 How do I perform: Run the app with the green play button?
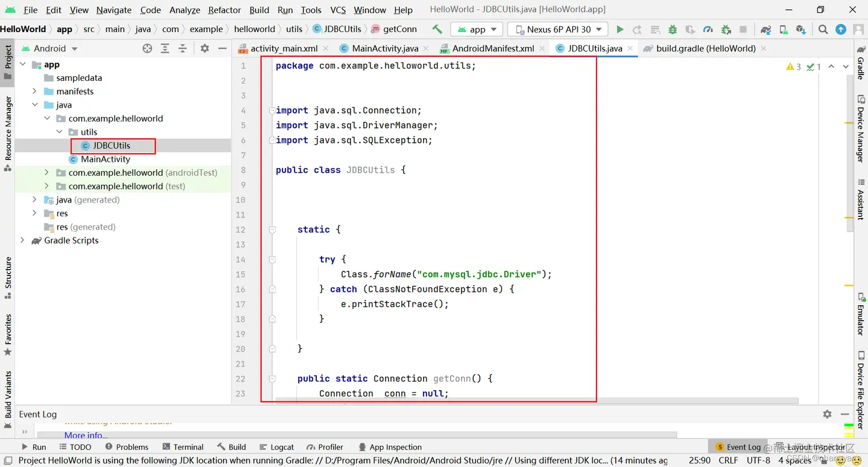pos(619,29)
